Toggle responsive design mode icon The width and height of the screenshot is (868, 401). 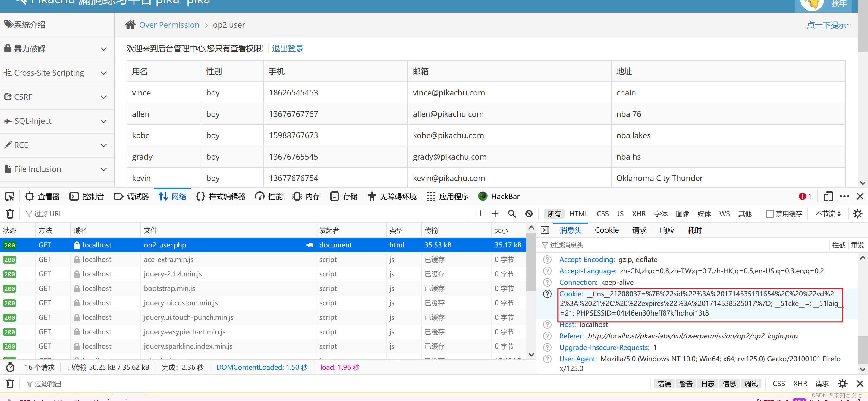coord(828,196)
